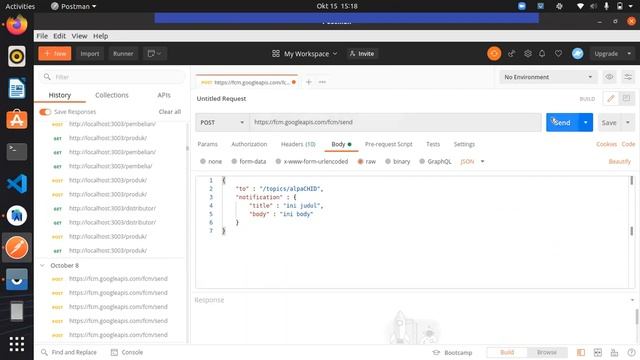Click Clear all in History
Screen dimensions: 640x360
point(170,112)
